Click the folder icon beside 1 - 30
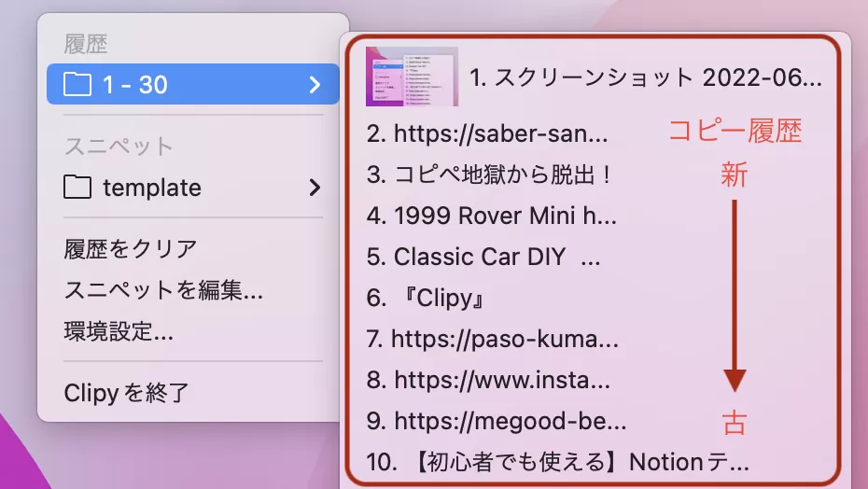 (x=77, y=85)
